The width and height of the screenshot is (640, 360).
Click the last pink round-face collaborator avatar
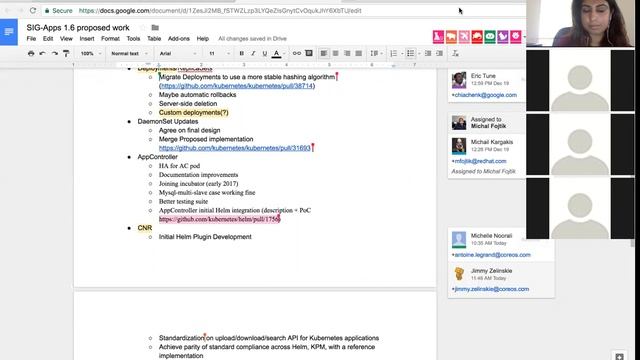click(516, 37)
